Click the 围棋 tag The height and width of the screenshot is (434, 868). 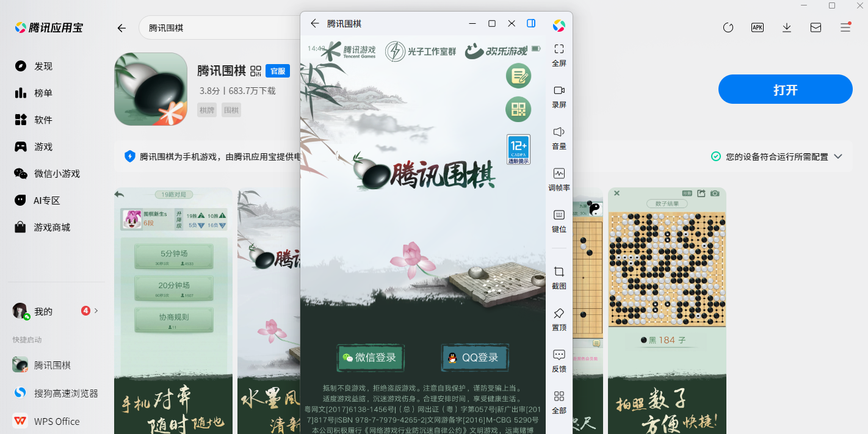click(x=231, y=110)
